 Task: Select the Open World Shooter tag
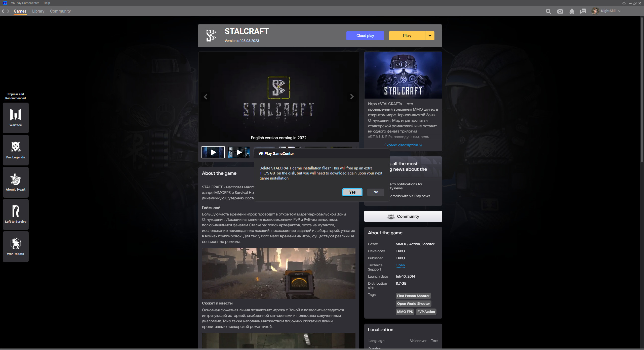coord(413,304)
